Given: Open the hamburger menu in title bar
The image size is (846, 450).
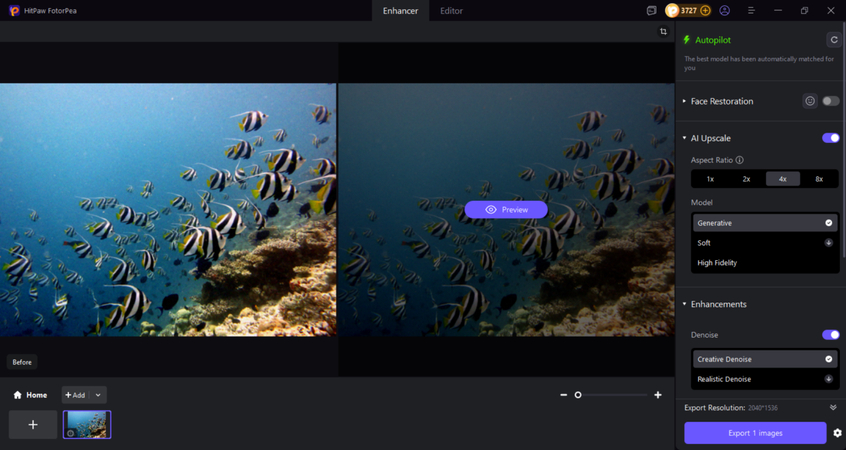Looking at the screenshot, I should 751,11.
